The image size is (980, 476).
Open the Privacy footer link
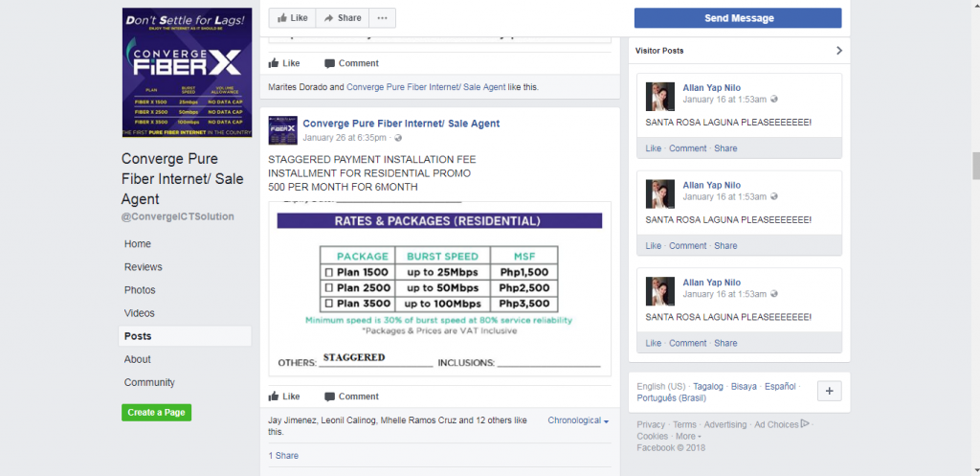651,424
